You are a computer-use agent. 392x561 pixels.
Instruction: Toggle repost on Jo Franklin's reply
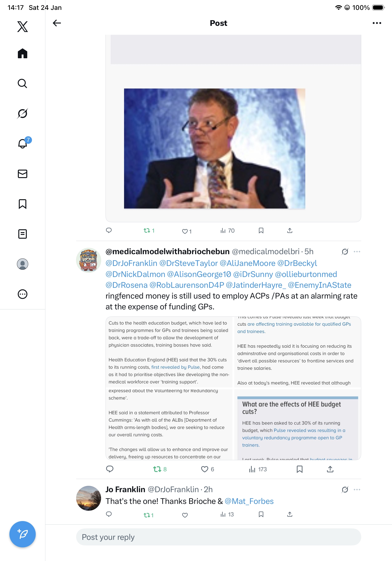coord(147,515)
